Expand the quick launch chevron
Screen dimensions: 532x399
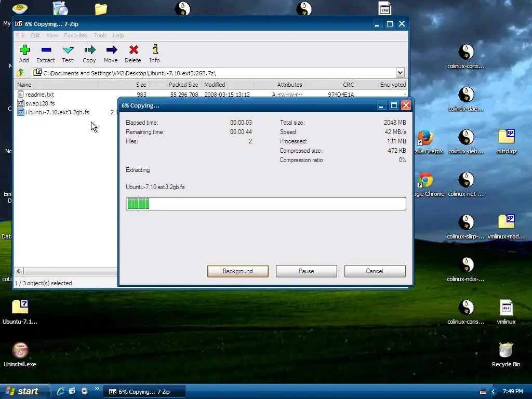[x=97, y=389]
